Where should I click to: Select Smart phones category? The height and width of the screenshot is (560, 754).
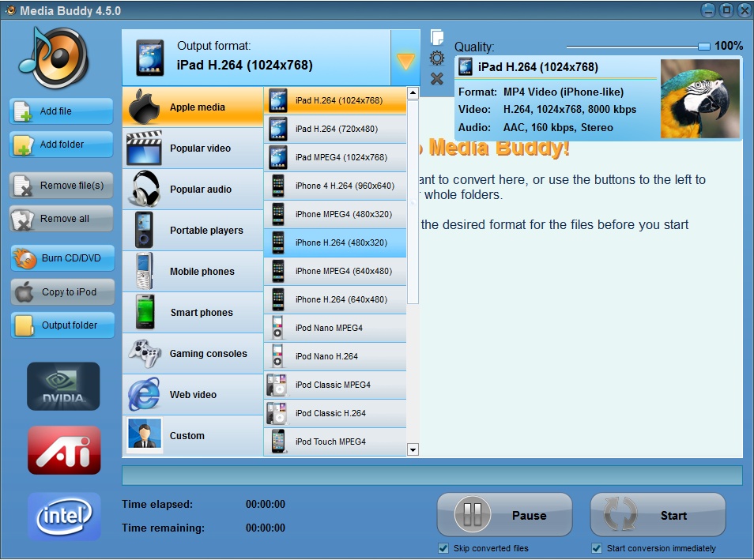192,313
